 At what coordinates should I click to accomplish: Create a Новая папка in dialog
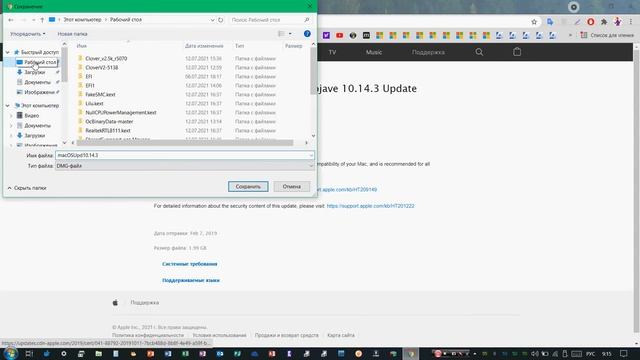click(x=72, y=34)
